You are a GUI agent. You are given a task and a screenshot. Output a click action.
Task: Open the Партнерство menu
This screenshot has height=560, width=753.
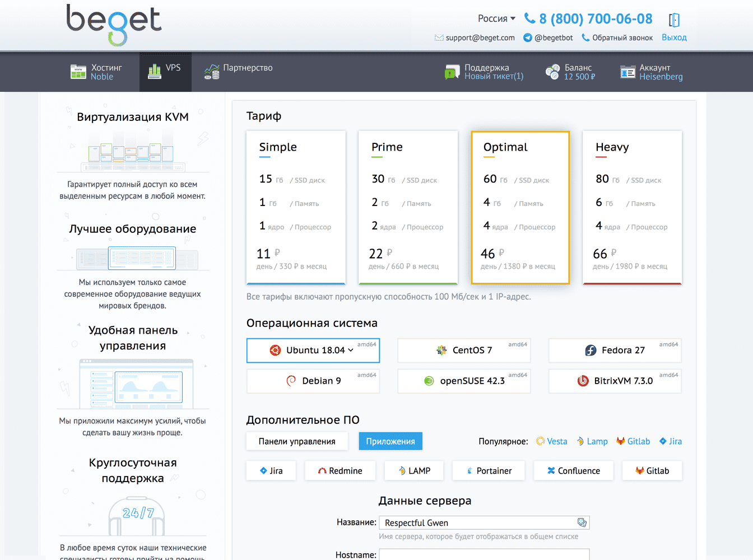tap(239, 72)
